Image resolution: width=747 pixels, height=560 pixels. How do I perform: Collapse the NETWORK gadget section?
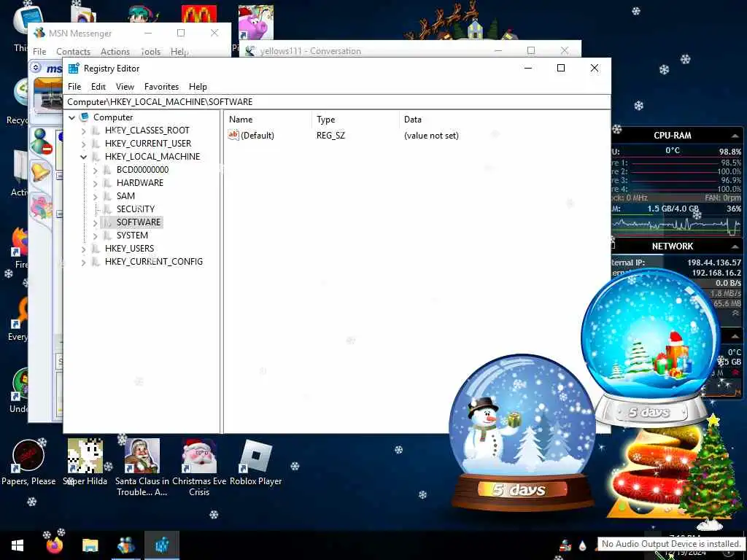[x=735, y=246]
